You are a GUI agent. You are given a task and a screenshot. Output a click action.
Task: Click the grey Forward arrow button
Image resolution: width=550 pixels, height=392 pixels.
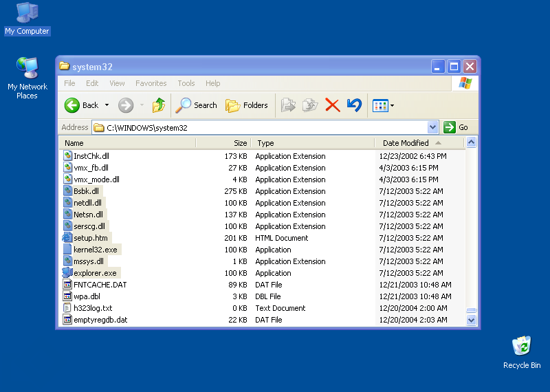126,105
